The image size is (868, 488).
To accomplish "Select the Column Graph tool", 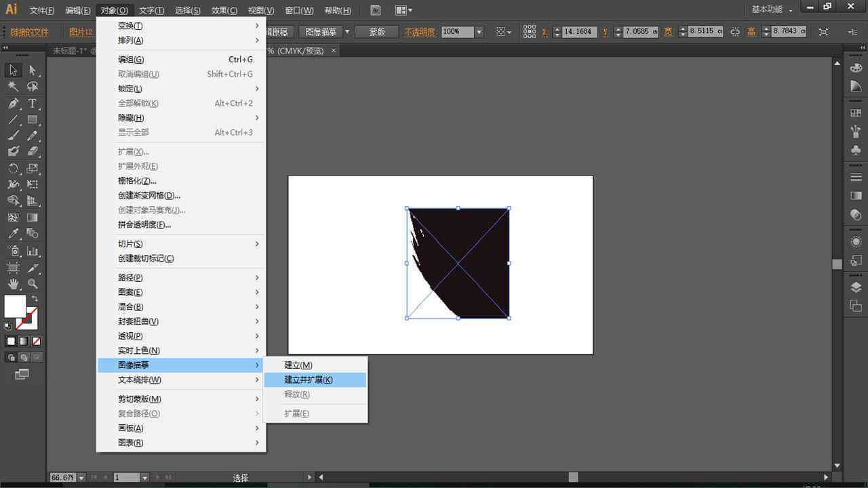I will (x=32, y=251).
